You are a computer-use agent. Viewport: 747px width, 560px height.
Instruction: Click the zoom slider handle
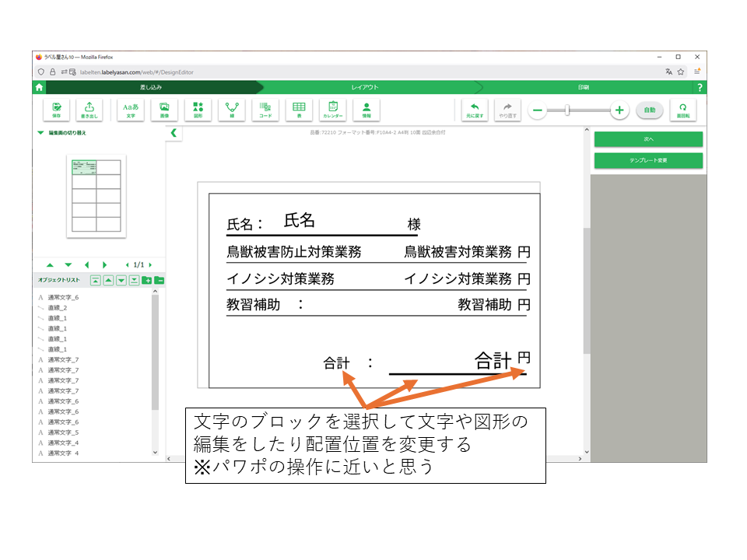pyautogui.click(x=567, y=110)
